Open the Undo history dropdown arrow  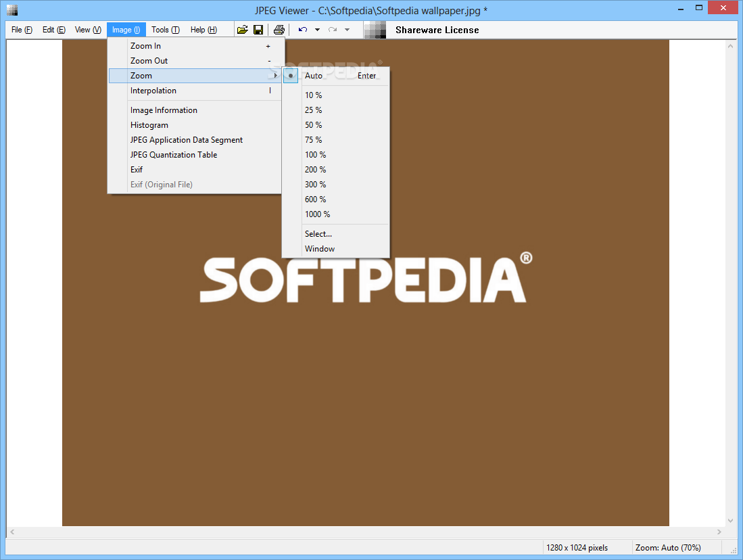318,30
